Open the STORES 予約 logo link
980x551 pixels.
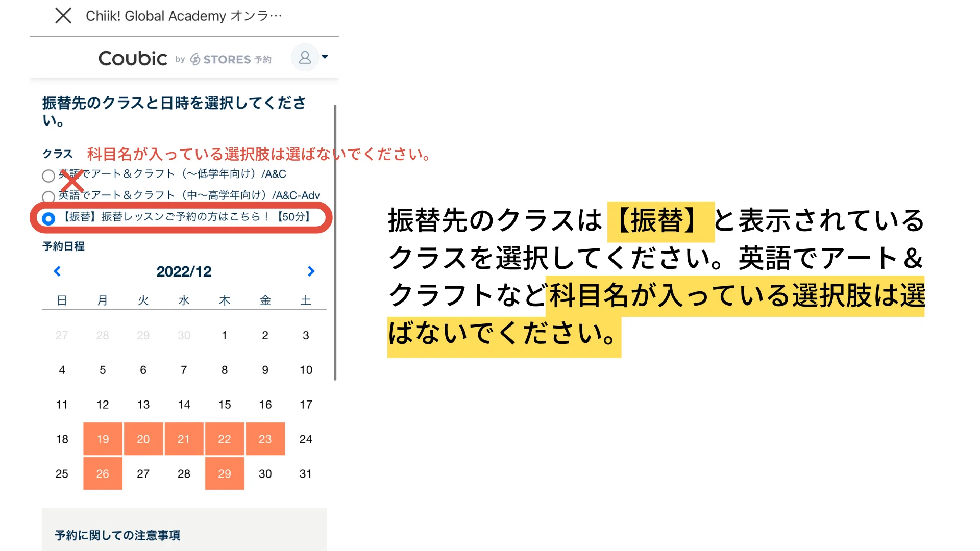[231, 59]
